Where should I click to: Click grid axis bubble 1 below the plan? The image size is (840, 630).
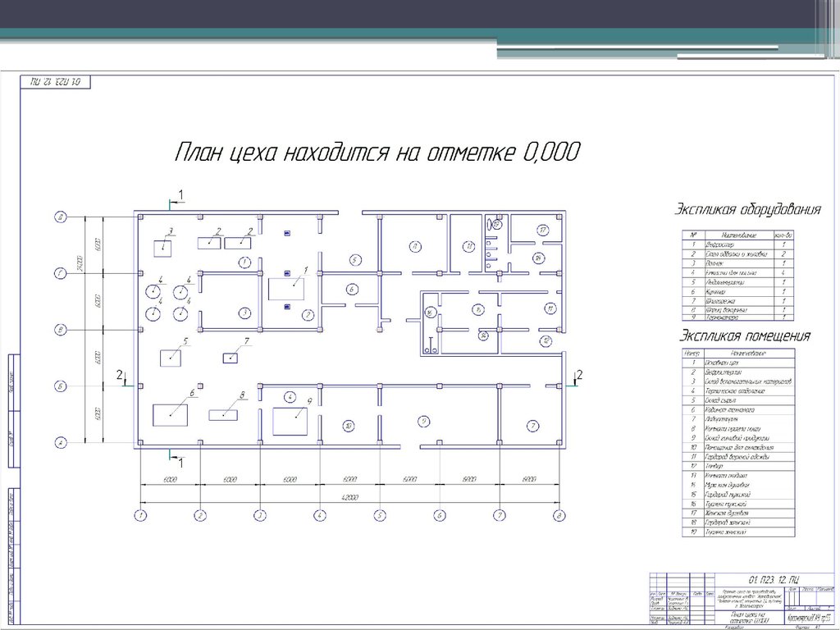[140, 515]
